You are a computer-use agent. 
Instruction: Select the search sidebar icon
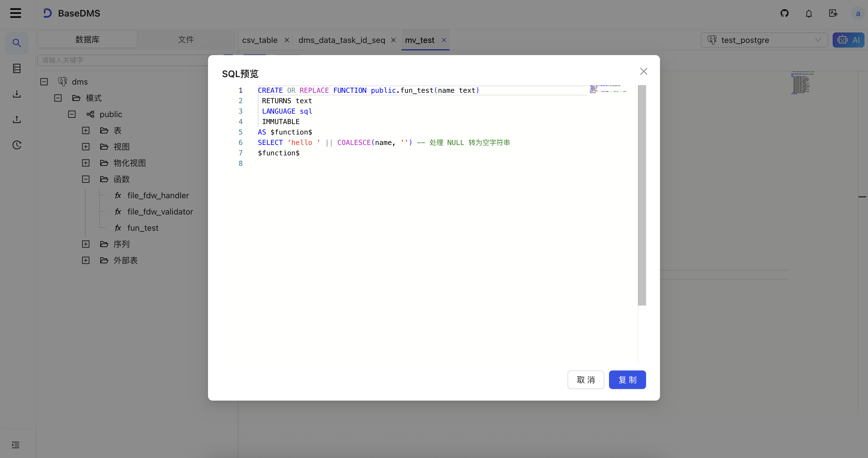(x=17, y=43)
